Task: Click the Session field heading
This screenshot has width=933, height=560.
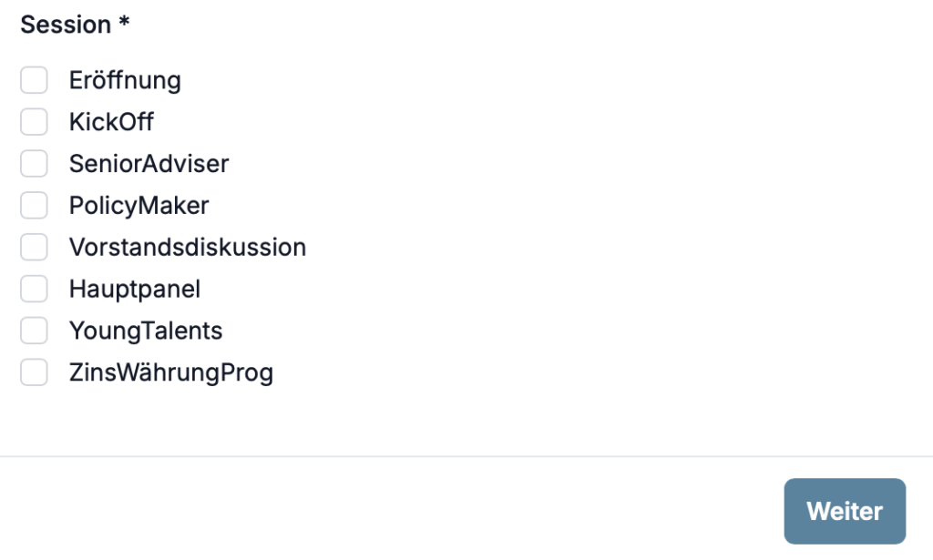Action: tap(66, 25)
